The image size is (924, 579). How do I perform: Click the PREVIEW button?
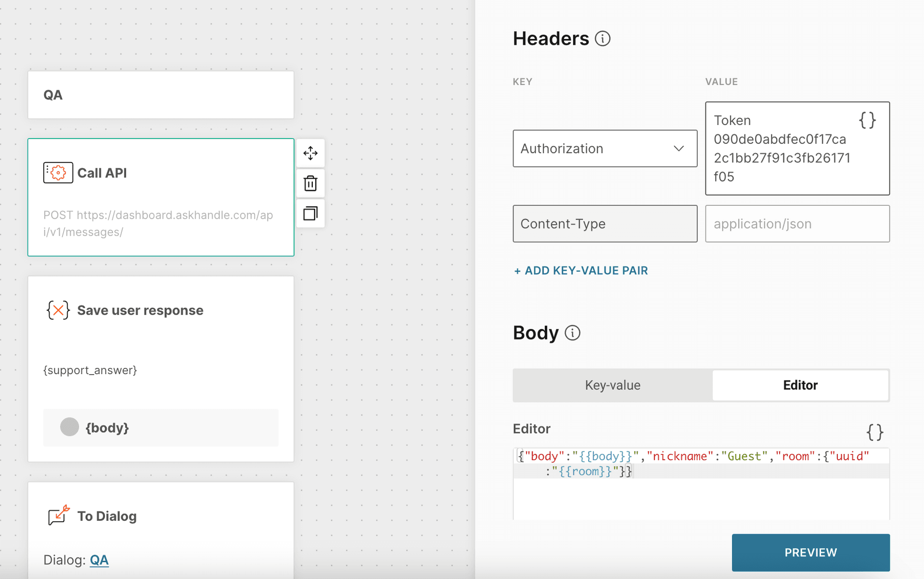click(810, 552)
